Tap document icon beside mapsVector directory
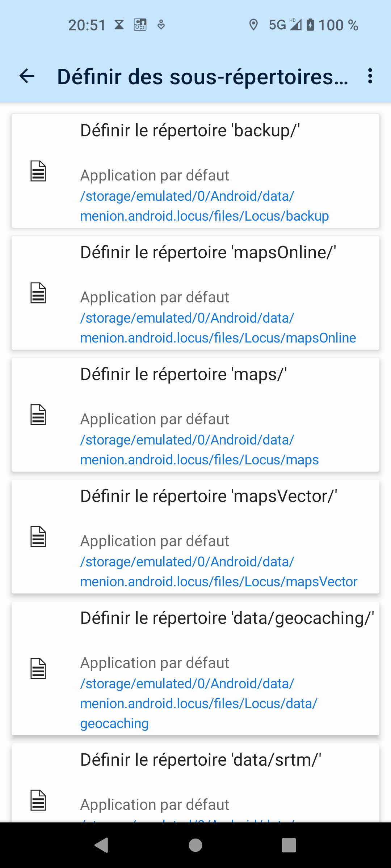Image resolution: width=391 pixels, height=868 pixels. click(x=38, y=537)
